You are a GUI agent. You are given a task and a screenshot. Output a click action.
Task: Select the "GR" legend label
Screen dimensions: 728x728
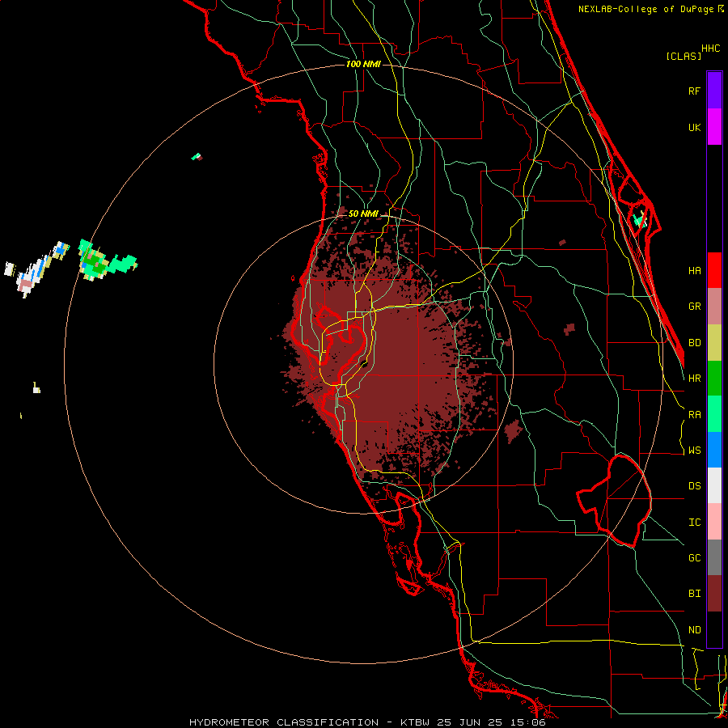pyautogui.click(x=694, y=307)
